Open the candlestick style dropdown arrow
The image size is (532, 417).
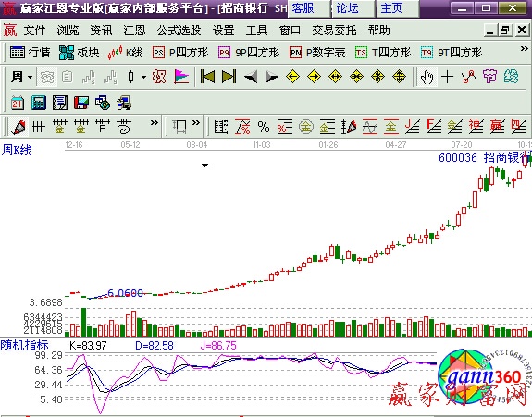tap(143, 77)
